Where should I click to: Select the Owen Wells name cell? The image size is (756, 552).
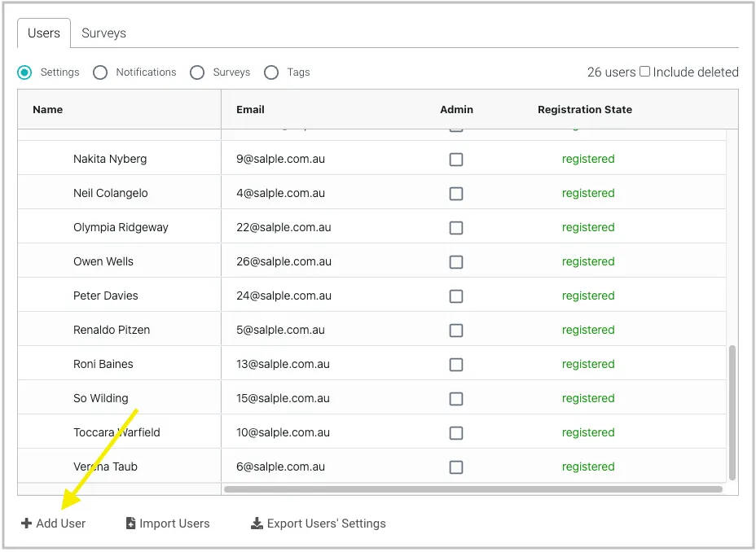click(119, 261)
